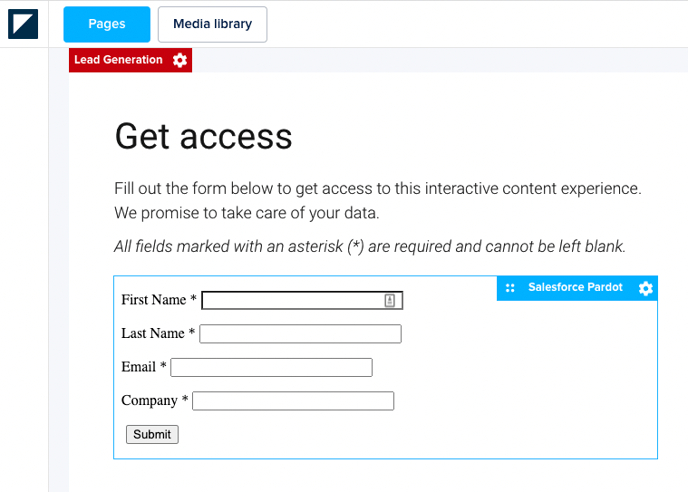Click the First Name label
Image resolution: width=688 pixels, height=492 pixels.
tap(154, 300)
